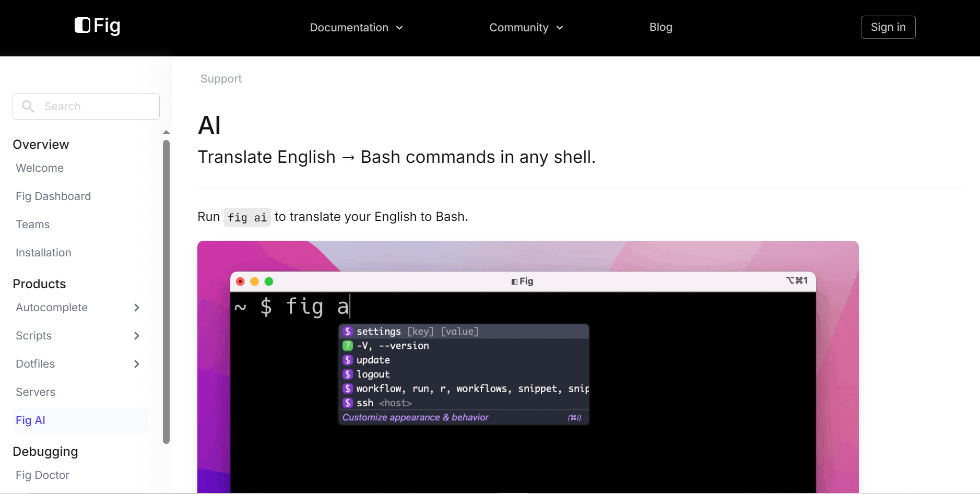This screenshot has width=980, height=494.
Task: Click the dollar icon beside ssh
Action: 348,403
